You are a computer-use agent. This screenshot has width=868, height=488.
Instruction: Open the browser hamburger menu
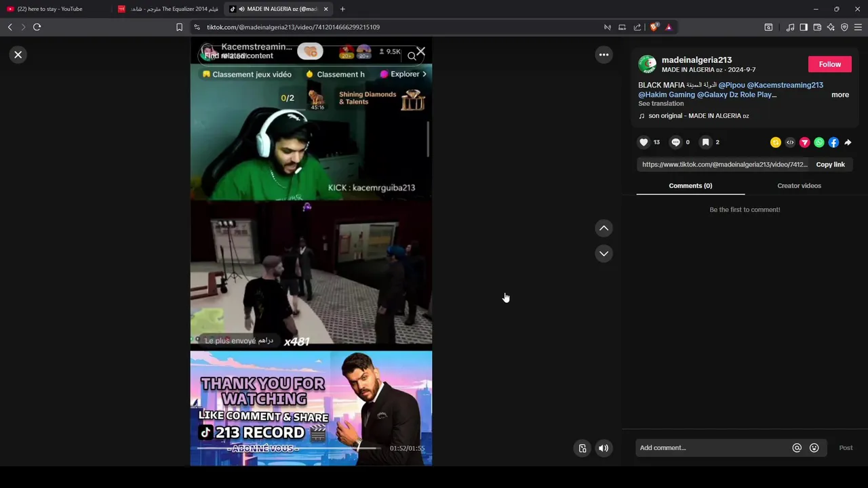858,27
